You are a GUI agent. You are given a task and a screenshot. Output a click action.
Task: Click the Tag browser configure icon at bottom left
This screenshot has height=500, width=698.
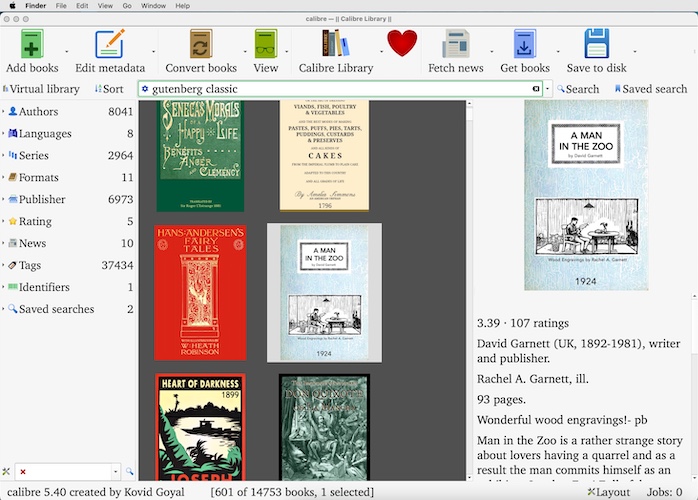[6, 472]
